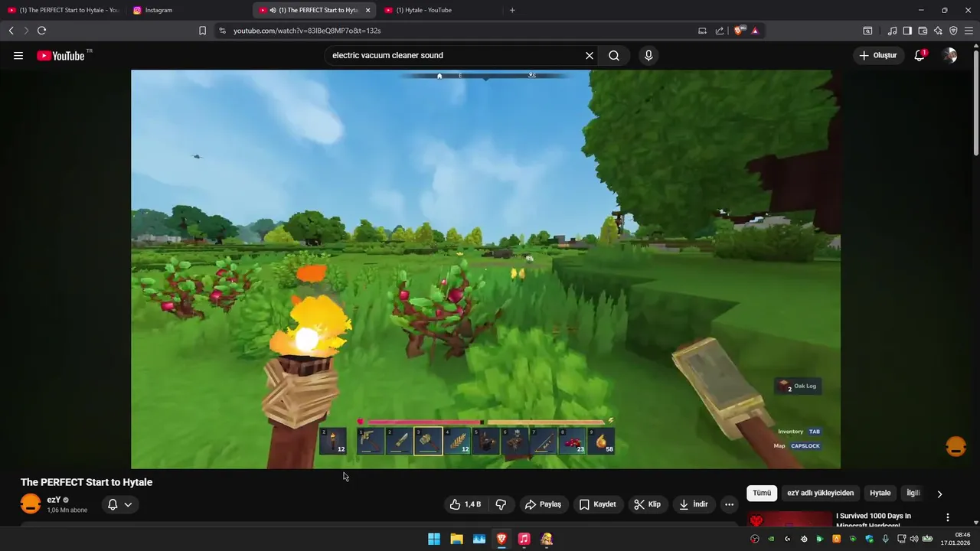
Task: Open File Explorer from taskbar
Action: [x=456, y=539]
